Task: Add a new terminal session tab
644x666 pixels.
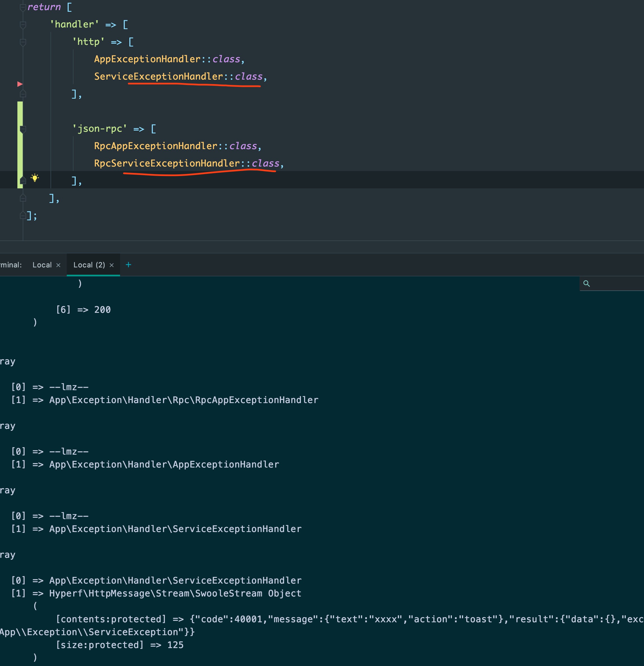Action: pyautogui.click(x=128, y=265)
